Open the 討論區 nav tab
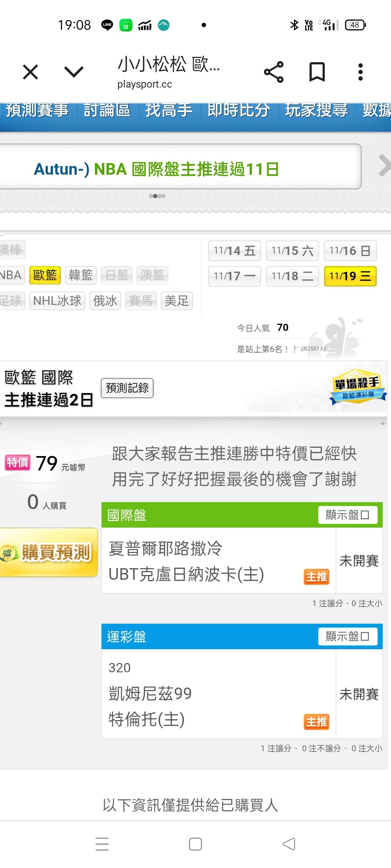 pyautogui.click(x=107, y=110)
